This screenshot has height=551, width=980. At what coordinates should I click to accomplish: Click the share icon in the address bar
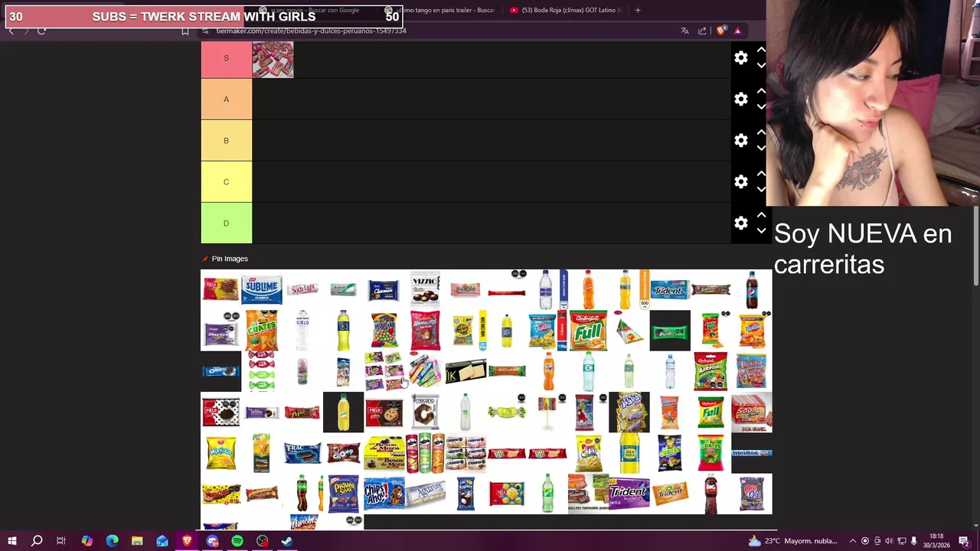(x=702, y=31)
